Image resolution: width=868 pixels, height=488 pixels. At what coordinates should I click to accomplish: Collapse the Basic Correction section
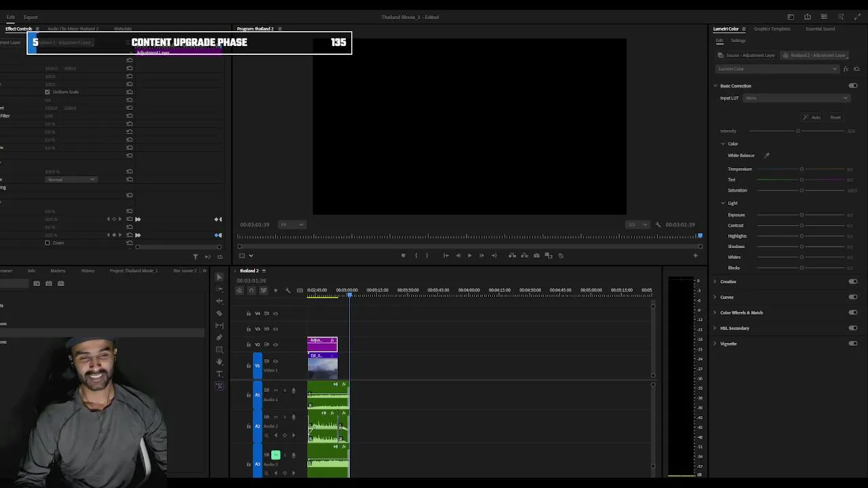[715, 85]
